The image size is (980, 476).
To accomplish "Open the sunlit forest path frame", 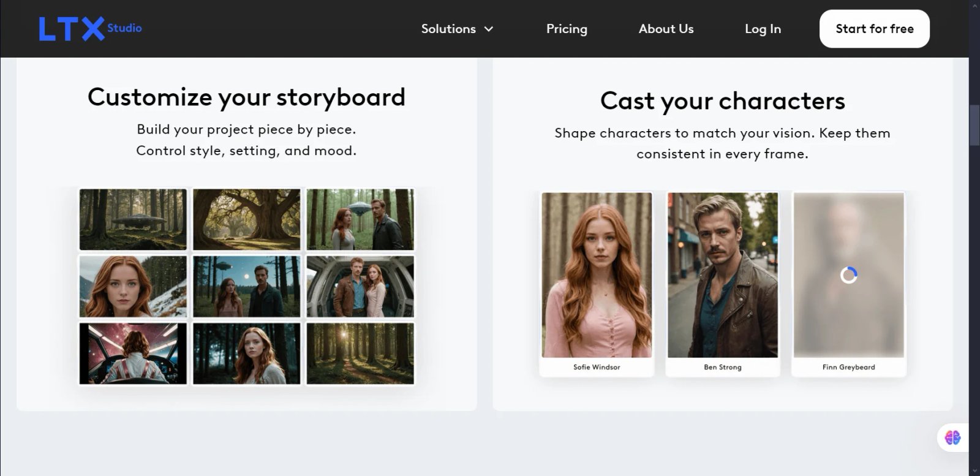I will (x=360, y=353).
